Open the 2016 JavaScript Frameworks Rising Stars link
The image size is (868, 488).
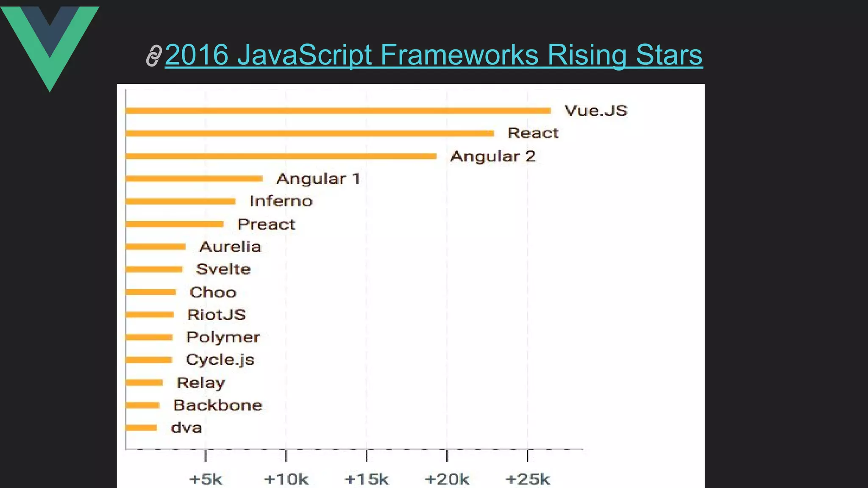point(434,55)
